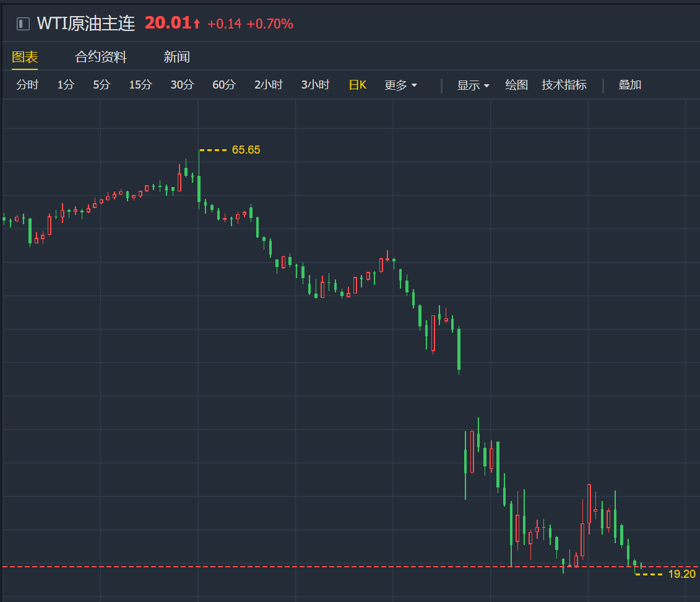This screenshot has width=700, height=602.
Task: Click the 65.65 high price label
Action: [246, 150]
